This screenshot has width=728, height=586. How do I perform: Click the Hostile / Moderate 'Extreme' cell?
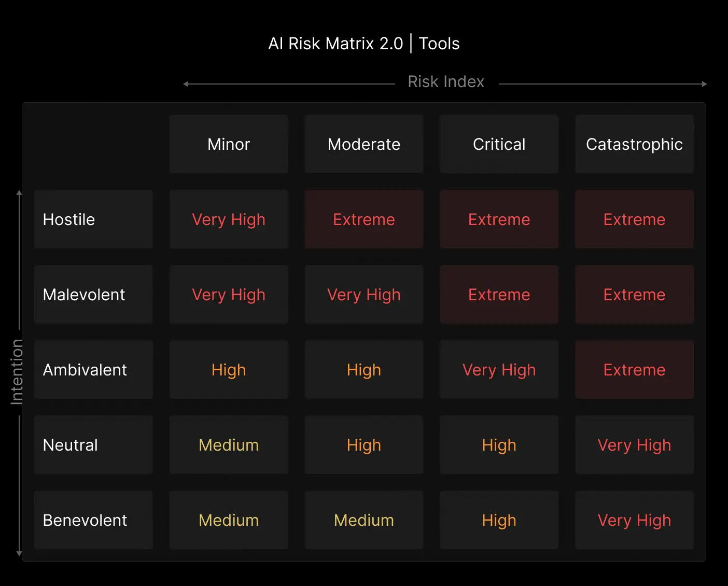(364, 219)
